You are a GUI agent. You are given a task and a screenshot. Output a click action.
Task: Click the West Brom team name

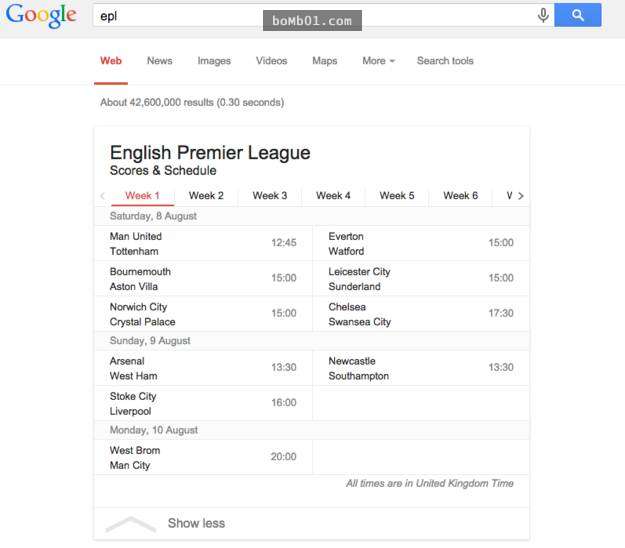click(x=135, y=450)
